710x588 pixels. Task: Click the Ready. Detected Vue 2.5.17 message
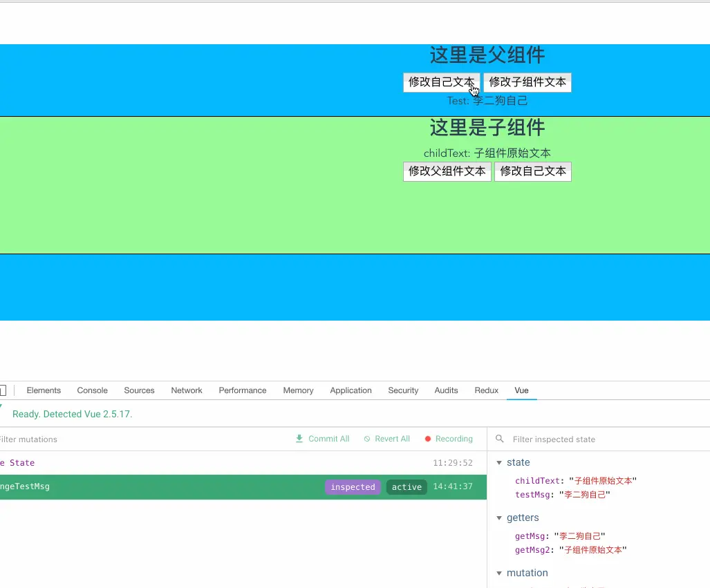coord(73,414)
